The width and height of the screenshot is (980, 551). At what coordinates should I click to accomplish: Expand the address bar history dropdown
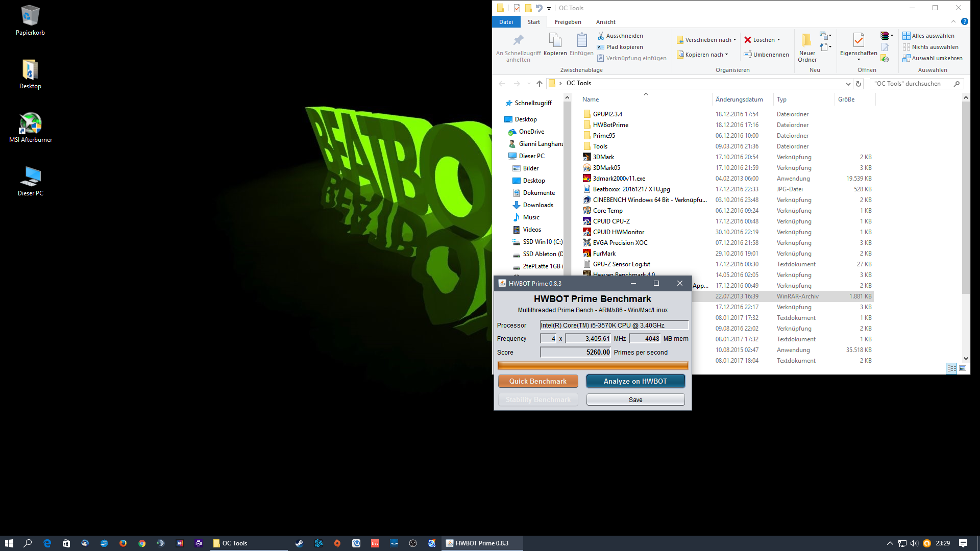[848, 84]
